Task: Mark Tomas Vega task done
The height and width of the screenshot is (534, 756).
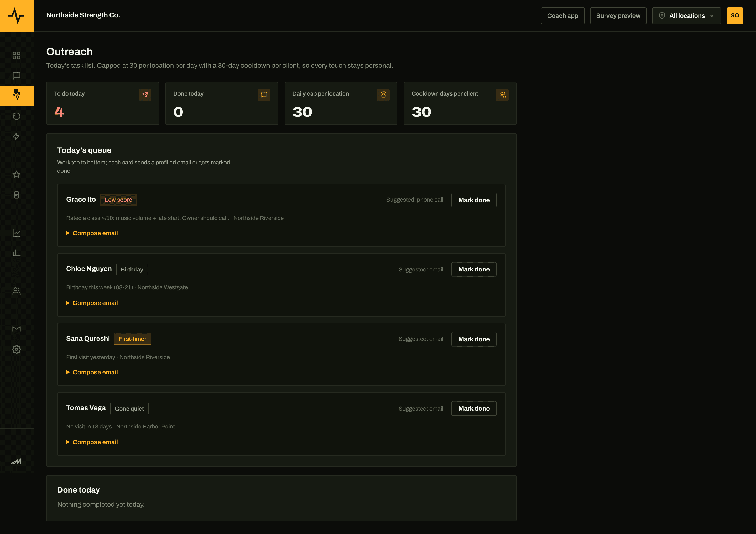Action: [474, 409]
